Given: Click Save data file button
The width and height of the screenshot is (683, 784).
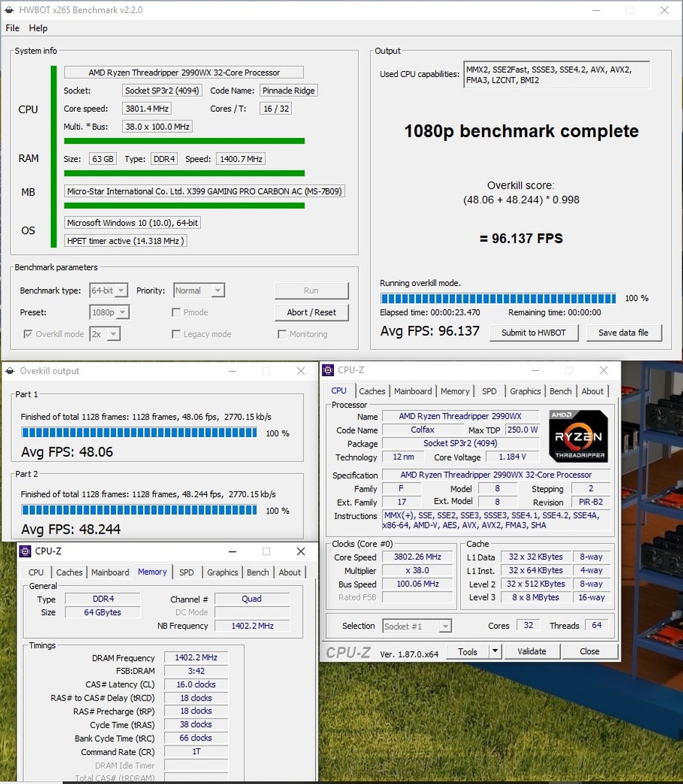Looking at the screenshot, I should [623, 332].
